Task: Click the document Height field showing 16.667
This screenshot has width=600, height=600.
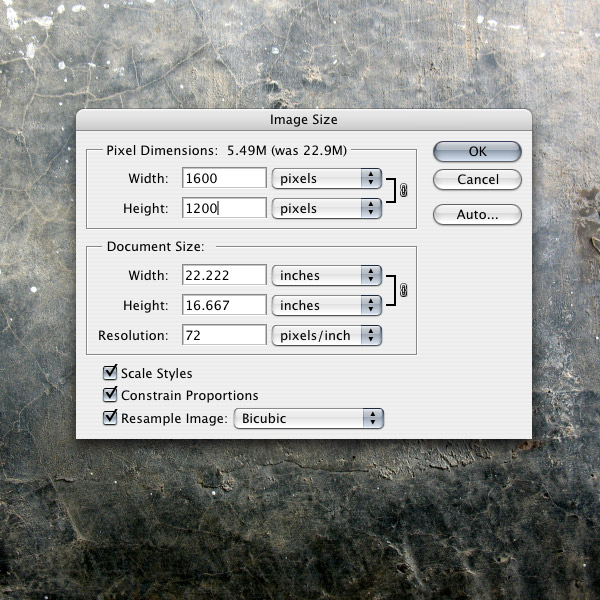Action: [x=224, y=305]
